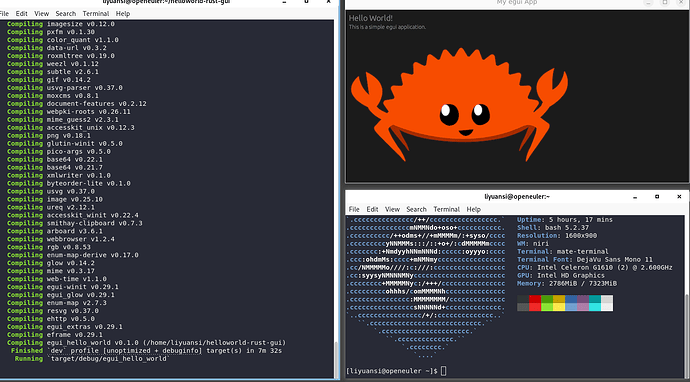Click the 'Finished dev profile' build line
Screen dimensions: 690x382
147,351
